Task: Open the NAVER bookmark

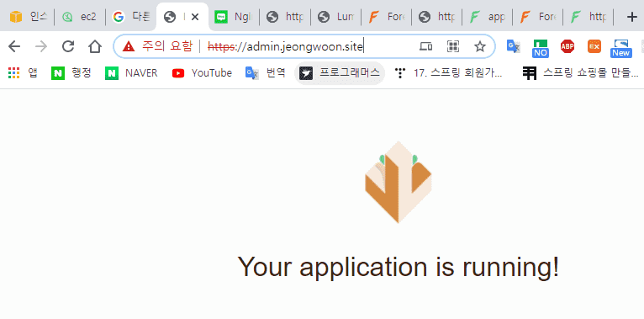Action: tap(131, 73)
